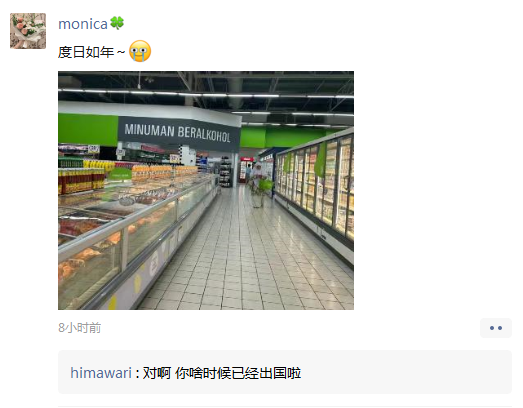Open the two-dot like and comment menu
This screenshot has height=408, width=523.
(496, 328)
